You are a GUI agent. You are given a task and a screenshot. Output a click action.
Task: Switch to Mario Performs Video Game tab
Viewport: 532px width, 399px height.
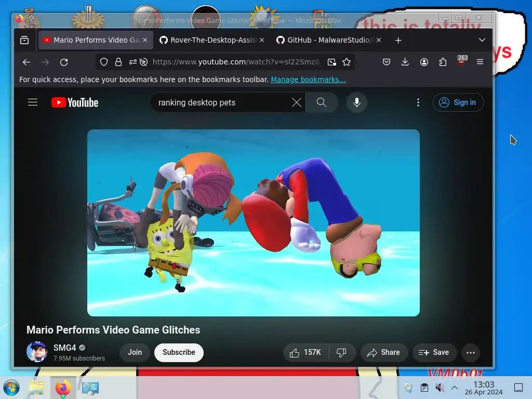click(x=96, y=40)
